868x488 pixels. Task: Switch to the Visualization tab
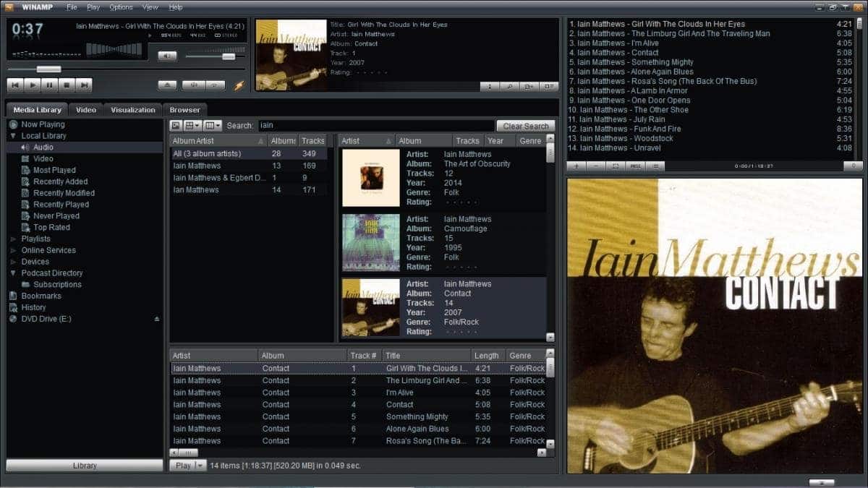click(x=133, y=110)
